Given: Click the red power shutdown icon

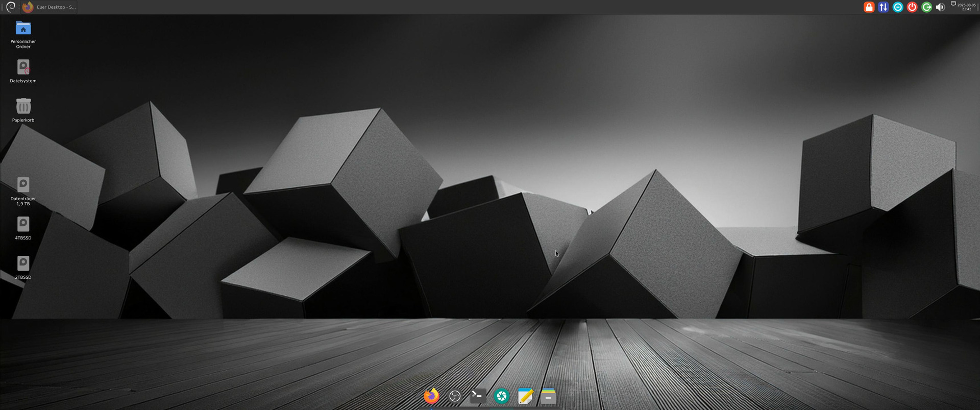Looking at the screenshot, I should point(912,7).
